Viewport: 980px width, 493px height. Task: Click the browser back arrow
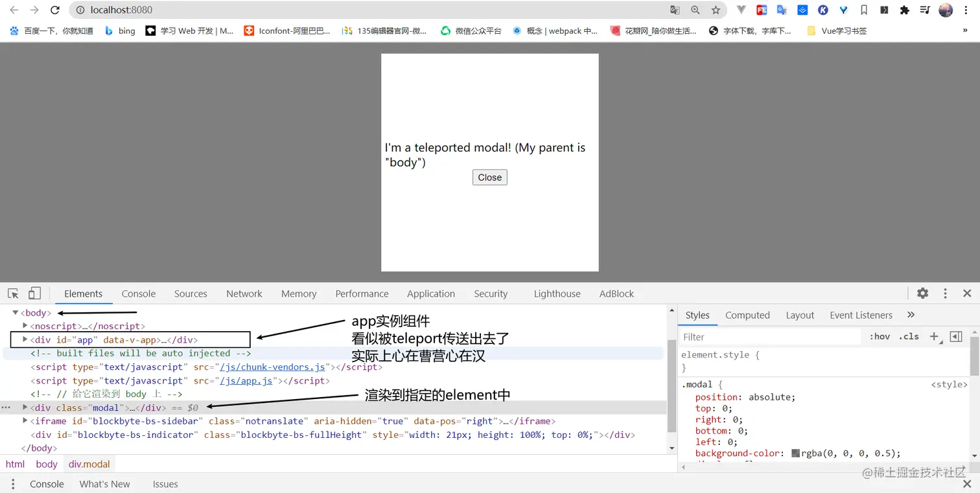pyautogui.click(x=14, y=10)
